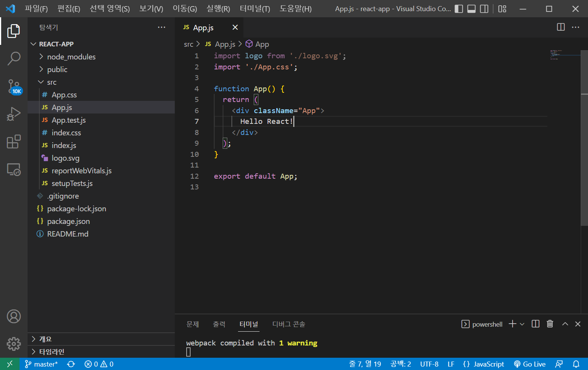Open Explorer views and more actions ellipsis
The height and width of the screenshot is (370, 588).
pos(161,27)
